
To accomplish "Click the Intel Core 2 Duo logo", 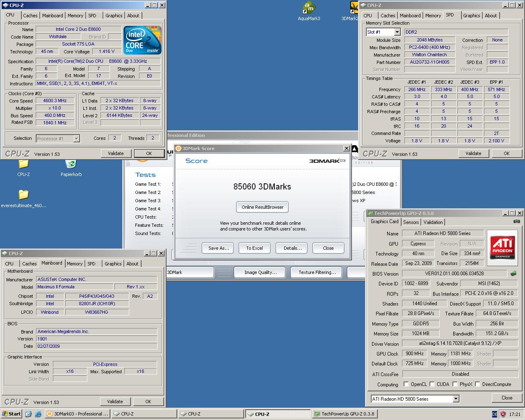I will pos(142,41).
